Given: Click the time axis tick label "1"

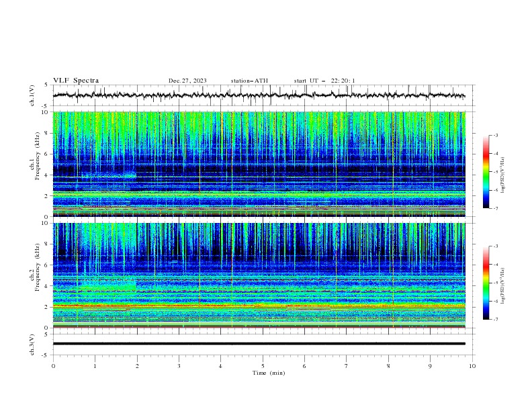Looking at the screenshot, I should click(95, 366).
